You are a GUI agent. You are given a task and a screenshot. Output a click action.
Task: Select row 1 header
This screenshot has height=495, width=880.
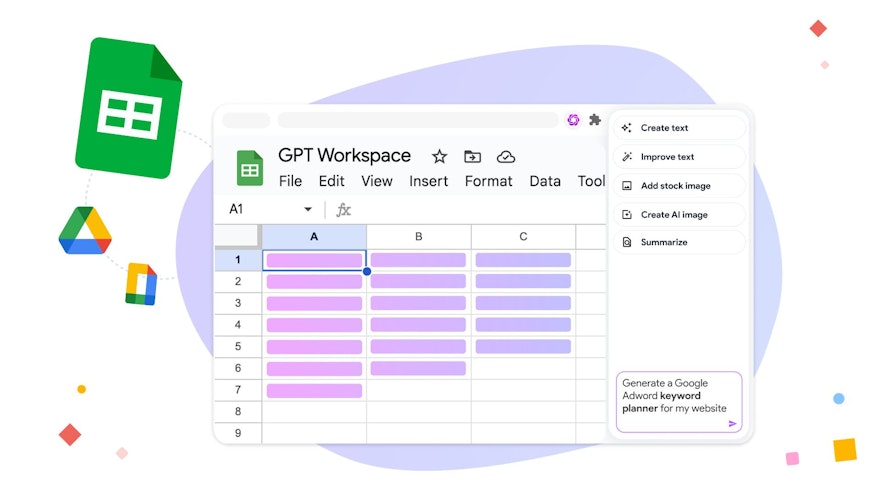(238, 260)
